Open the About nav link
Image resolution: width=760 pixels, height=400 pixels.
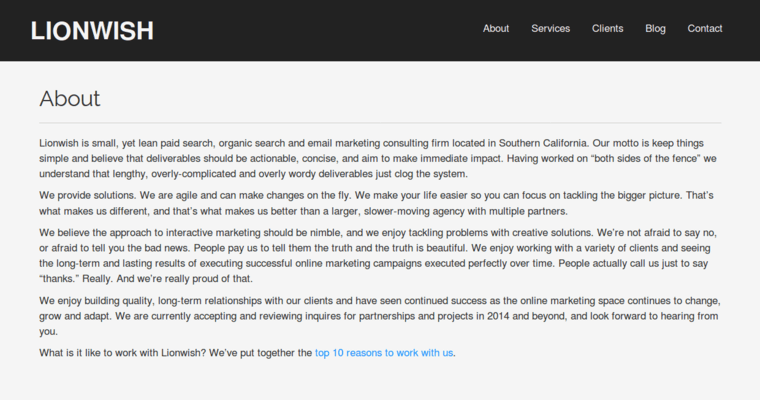coord(496,29)
